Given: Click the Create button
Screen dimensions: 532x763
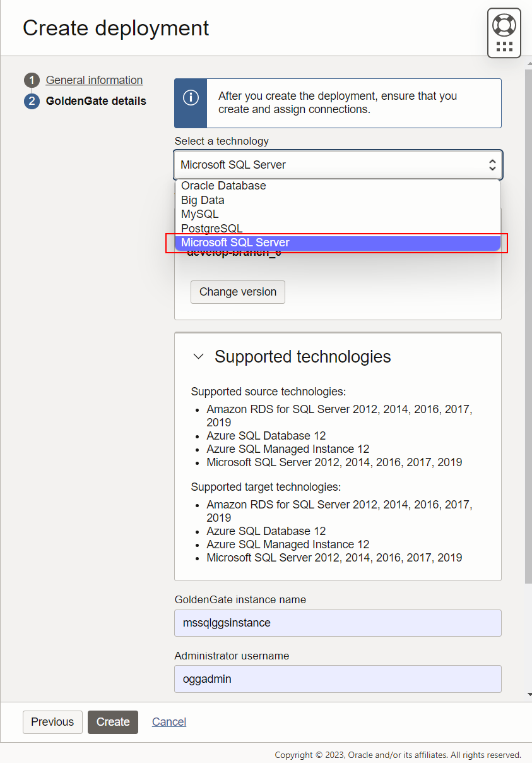Looking at the screenshot, I should coord(112,722).
